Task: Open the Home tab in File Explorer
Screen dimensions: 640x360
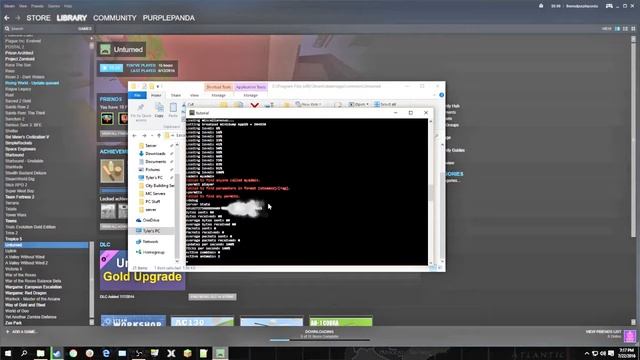Action: click(156, 95)
